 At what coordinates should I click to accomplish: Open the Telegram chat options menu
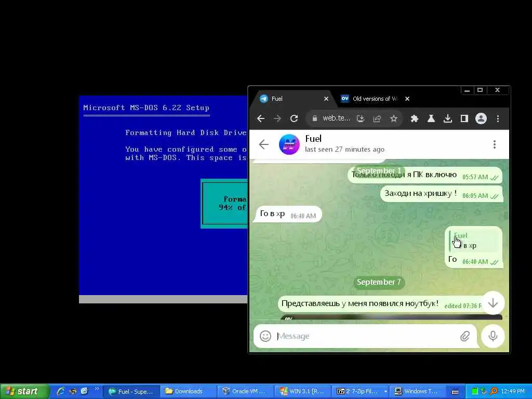(x=495, y=144)
